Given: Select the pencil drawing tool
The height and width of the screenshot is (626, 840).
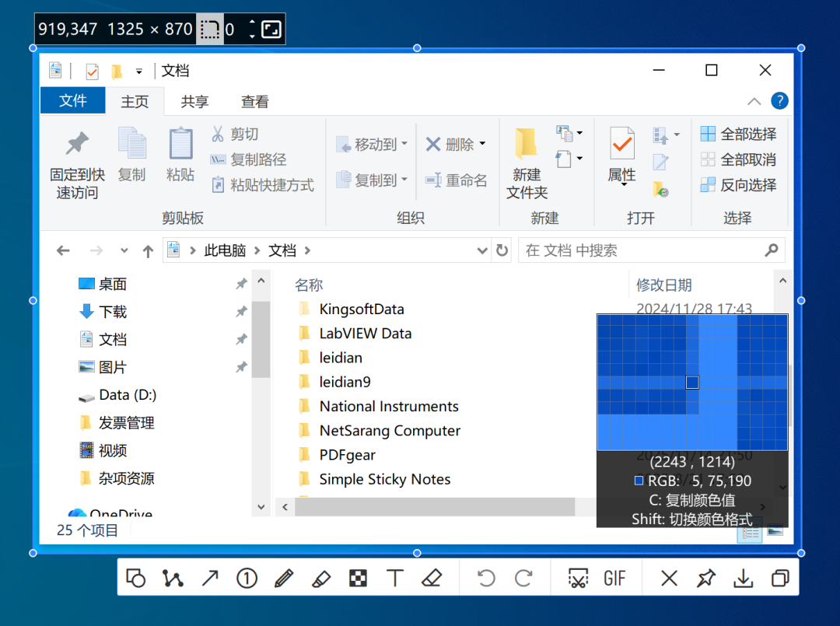Looking at the screenshot, I should pyautogui.click(x=284, y=578).
